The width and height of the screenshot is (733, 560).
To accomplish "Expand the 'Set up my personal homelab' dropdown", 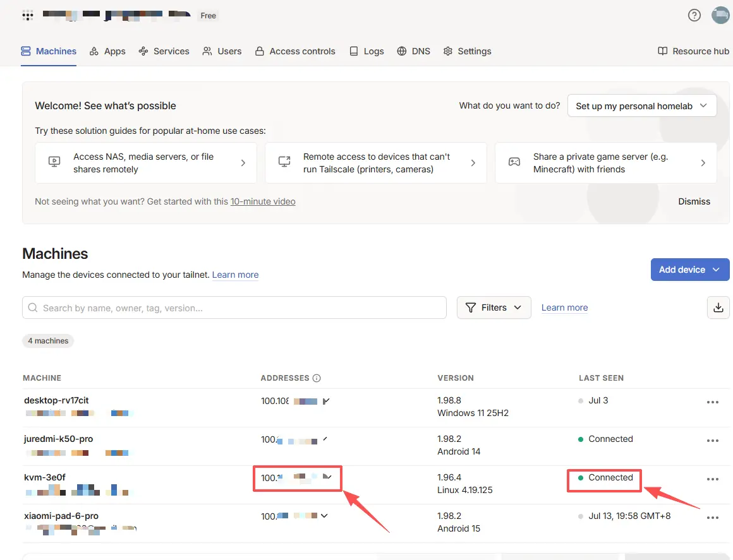I will [x=642, y=106].
